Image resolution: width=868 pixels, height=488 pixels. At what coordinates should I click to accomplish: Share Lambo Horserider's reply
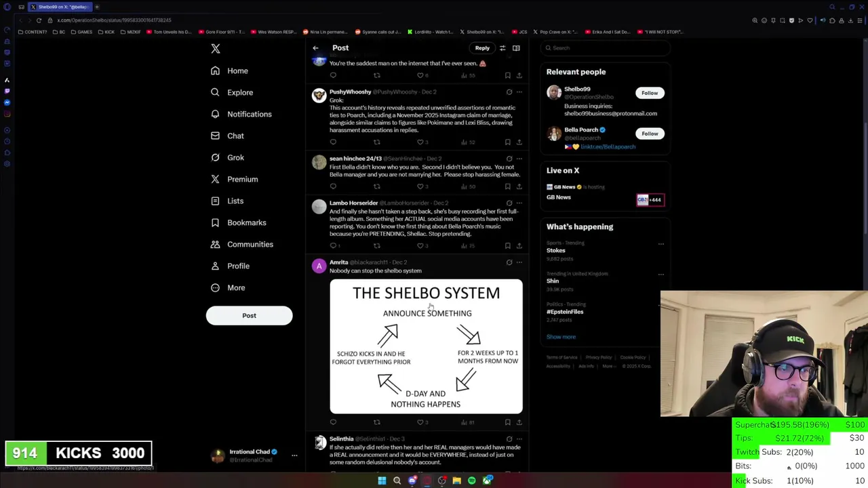pos(519,246)
